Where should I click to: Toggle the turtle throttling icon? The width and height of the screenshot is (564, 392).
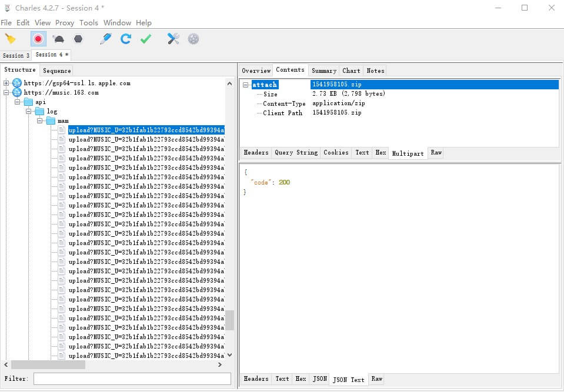58,39
